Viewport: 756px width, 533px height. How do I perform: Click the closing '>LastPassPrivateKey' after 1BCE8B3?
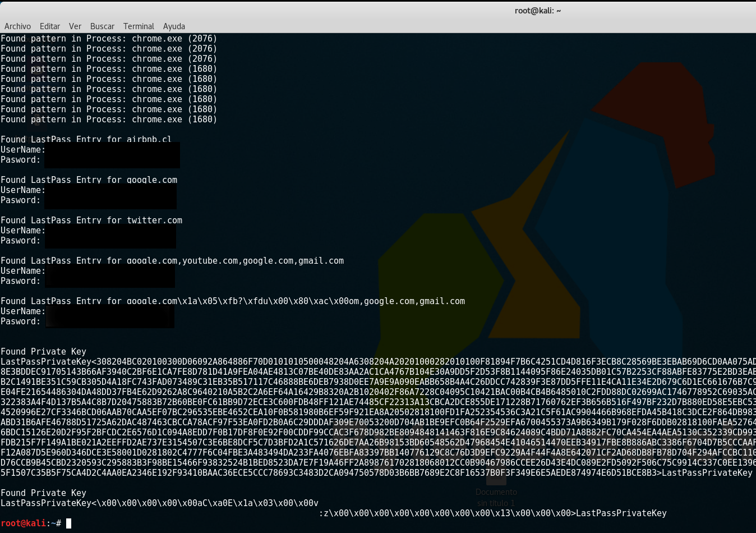coord(704,473)
